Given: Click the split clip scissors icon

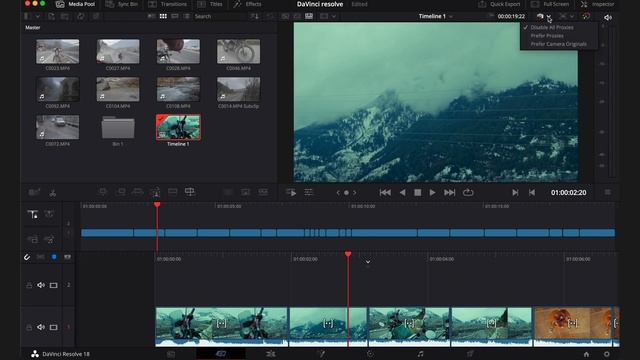Looking at the screenshot, I should coord(53,193).
